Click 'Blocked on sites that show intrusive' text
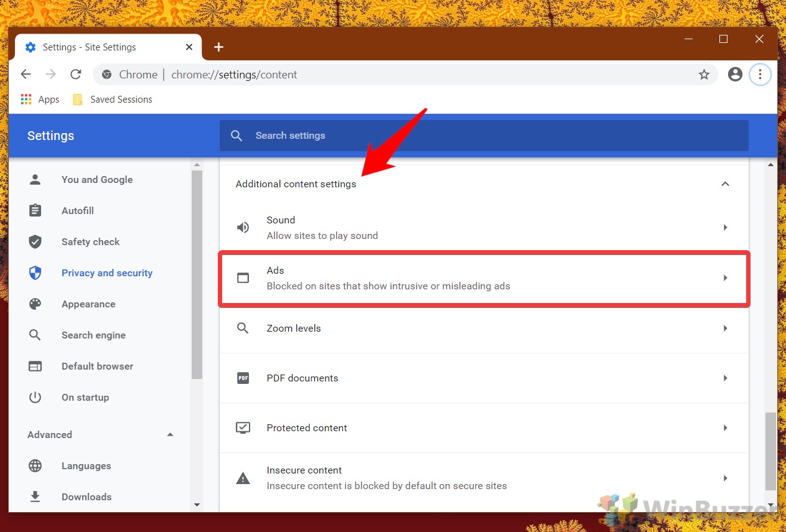The width and height of the screenshot is (786, 532). pos(388,286)
